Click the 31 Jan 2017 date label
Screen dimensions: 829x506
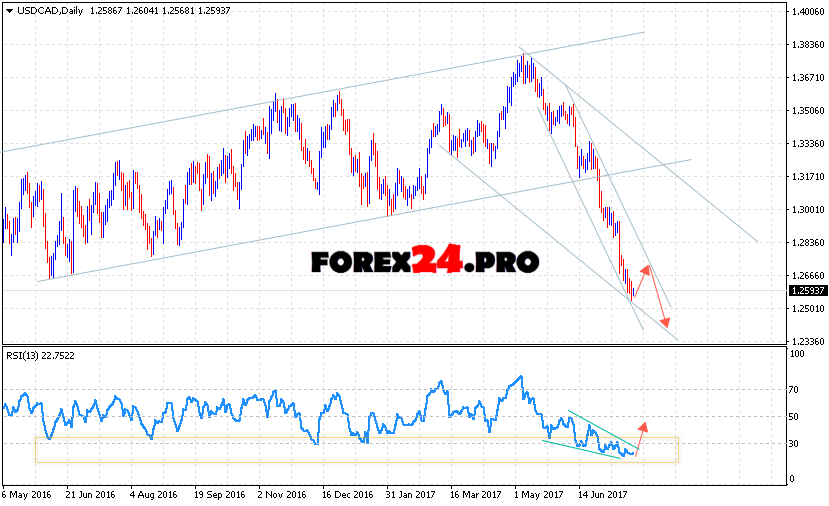pyautogui.click(x=411, y=494)
